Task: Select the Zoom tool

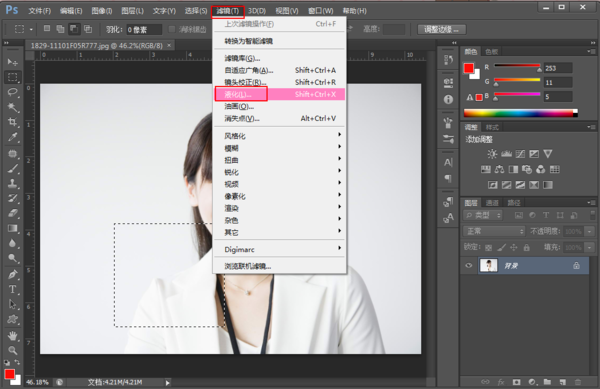Action: tap(12, 350)
